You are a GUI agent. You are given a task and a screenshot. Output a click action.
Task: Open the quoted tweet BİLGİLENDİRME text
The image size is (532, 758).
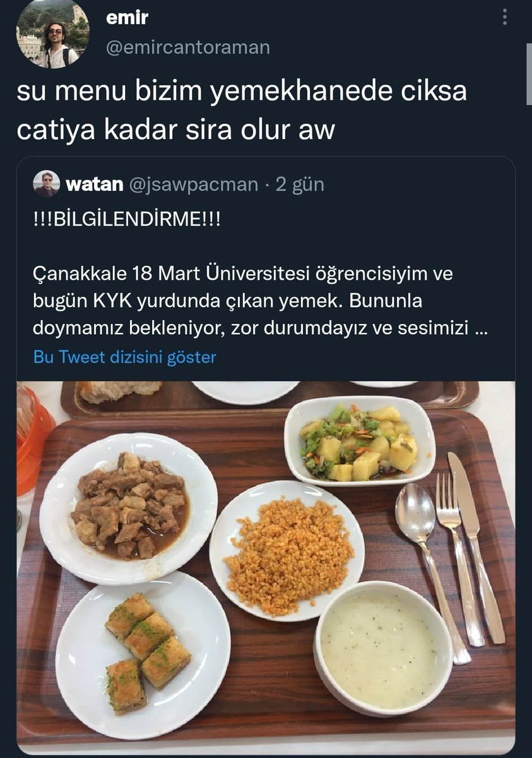[127, 223]
